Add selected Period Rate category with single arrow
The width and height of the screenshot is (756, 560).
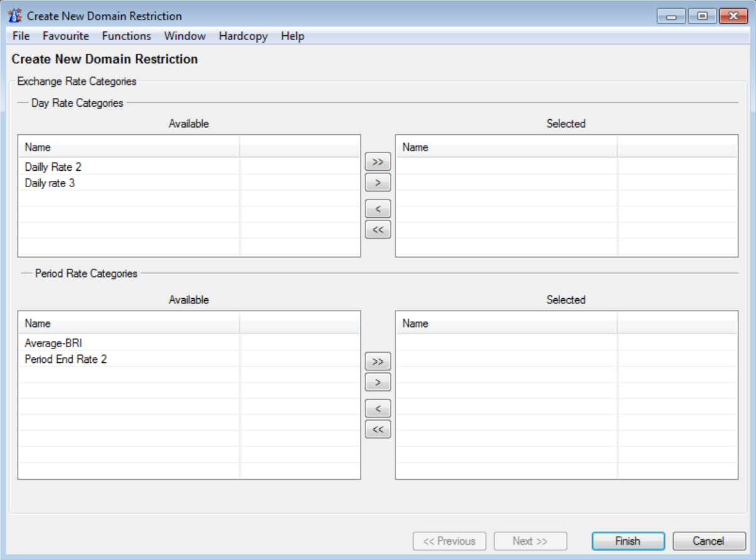(x=377, y=382)
